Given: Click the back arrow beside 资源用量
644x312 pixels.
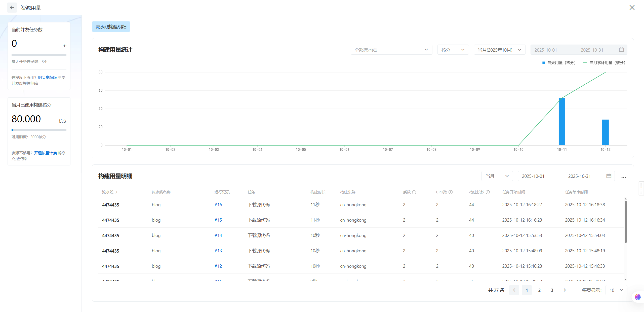Looking at the screenshot, I should [12, 8].
